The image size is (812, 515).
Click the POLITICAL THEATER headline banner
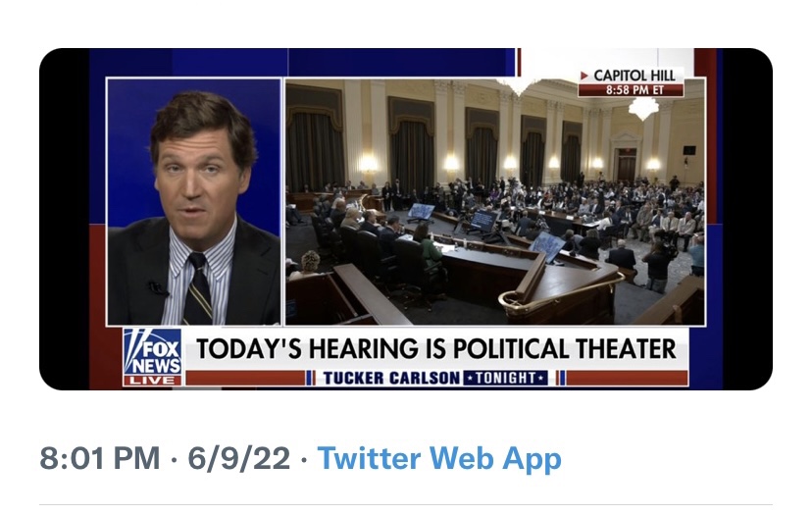[436, 348]
